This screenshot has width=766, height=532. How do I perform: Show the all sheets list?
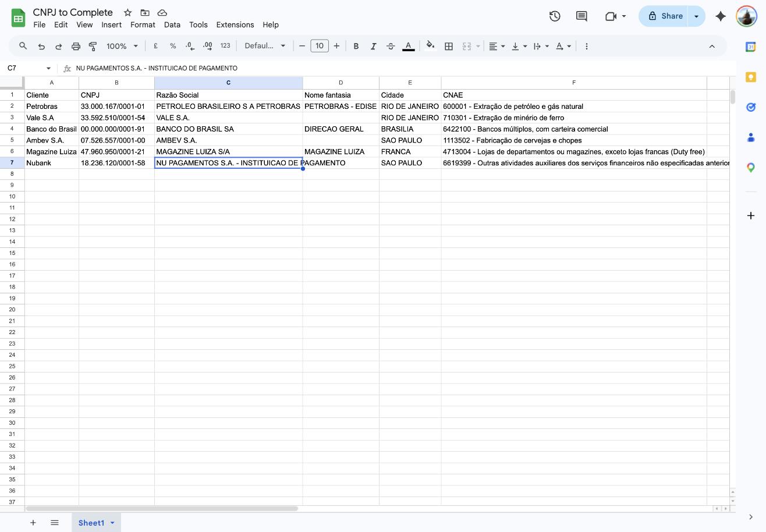click(x=55, y=523)
